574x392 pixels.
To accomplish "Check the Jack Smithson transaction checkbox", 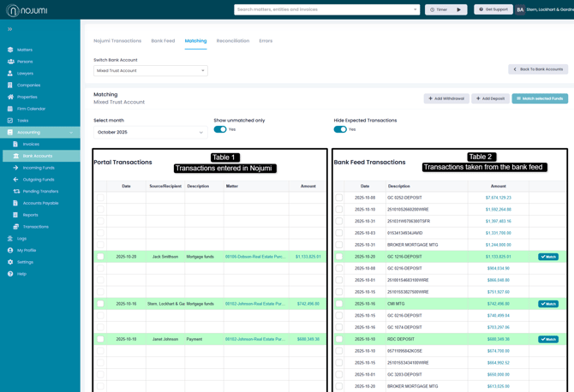I will click(100, 257).
